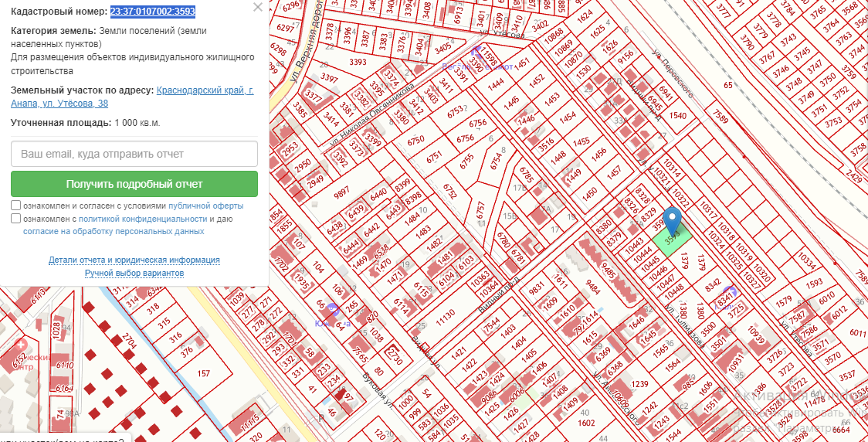This screenshot has height=442, width=868.
Task: Open 'Ручной выбор вариантов' options
Action: pyautogui.click(x=134, y=273)
